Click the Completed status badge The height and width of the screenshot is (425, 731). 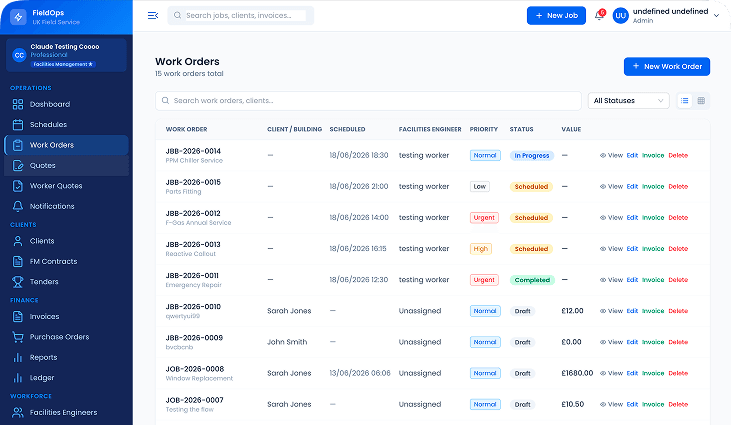[x=532, y=280]
